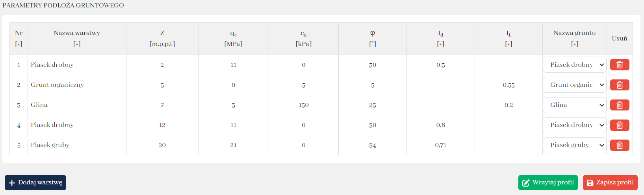Delete the Grunt organiczny row
Screen dimensions: 644x195
click(x=619, y=85)
